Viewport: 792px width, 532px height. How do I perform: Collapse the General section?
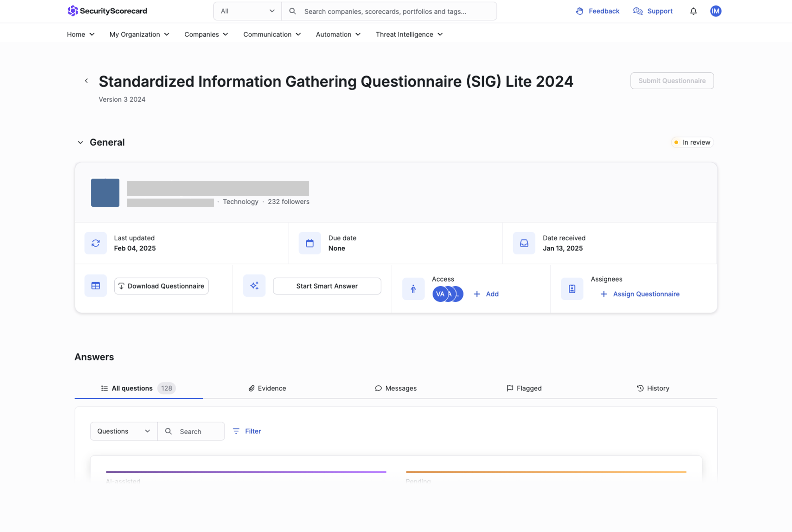tap(80, 142)
